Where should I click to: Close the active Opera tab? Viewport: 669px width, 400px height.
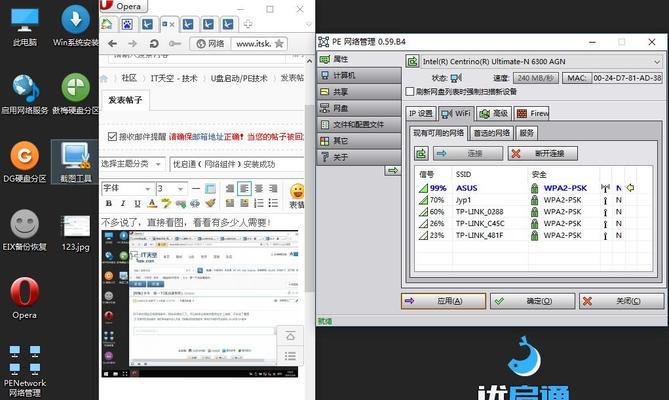[x=172, y=25]
